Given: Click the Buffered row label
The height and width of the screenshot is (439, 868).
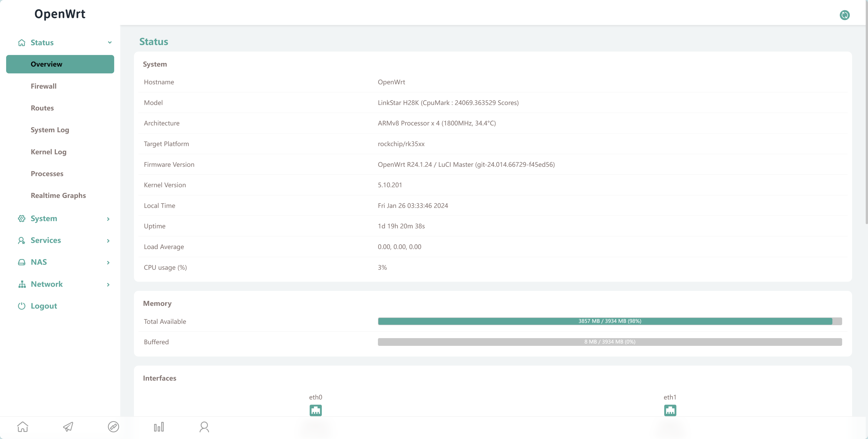Looking at the screenshot, I should pos(156,342).
